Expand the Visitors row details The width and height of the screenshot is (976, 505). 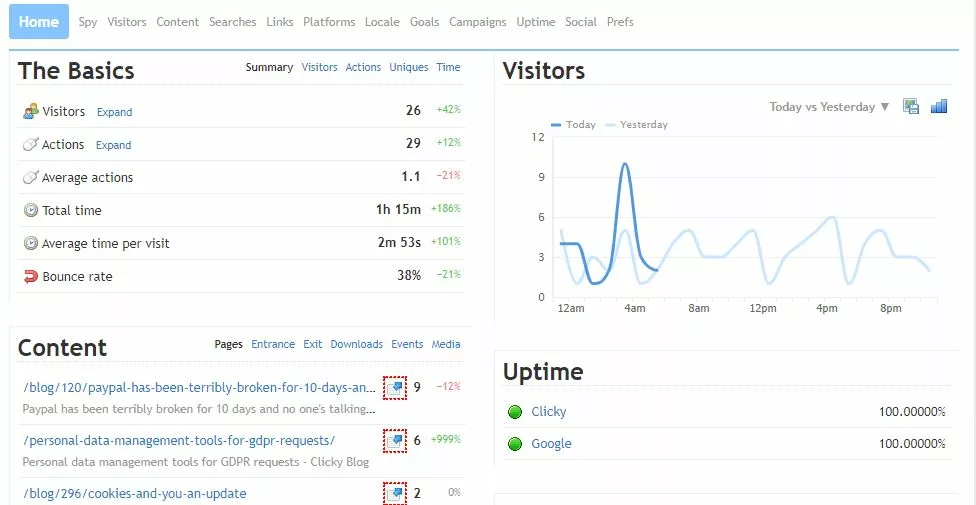(x=115, y=112)
